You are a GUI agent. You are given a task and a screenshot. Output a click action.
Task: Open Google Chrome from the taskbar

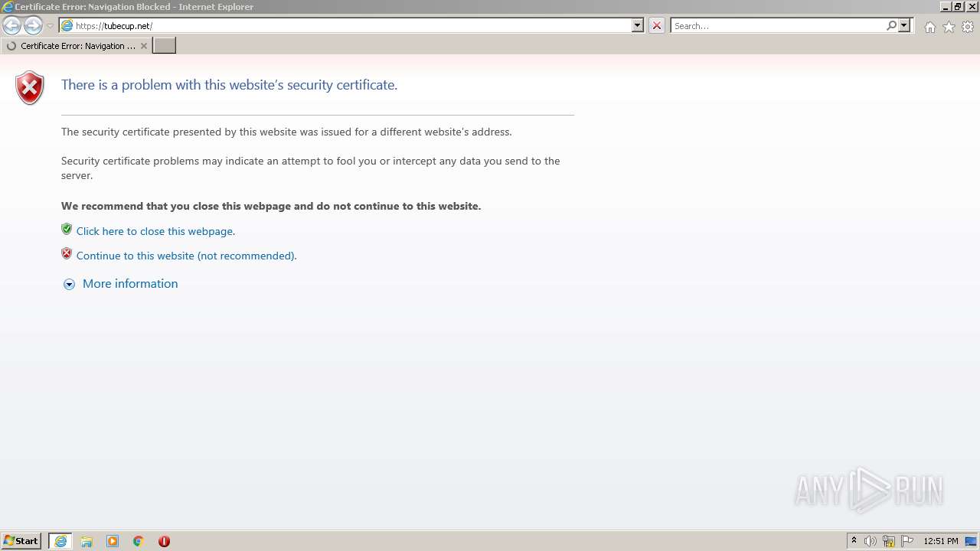(139, 541)
